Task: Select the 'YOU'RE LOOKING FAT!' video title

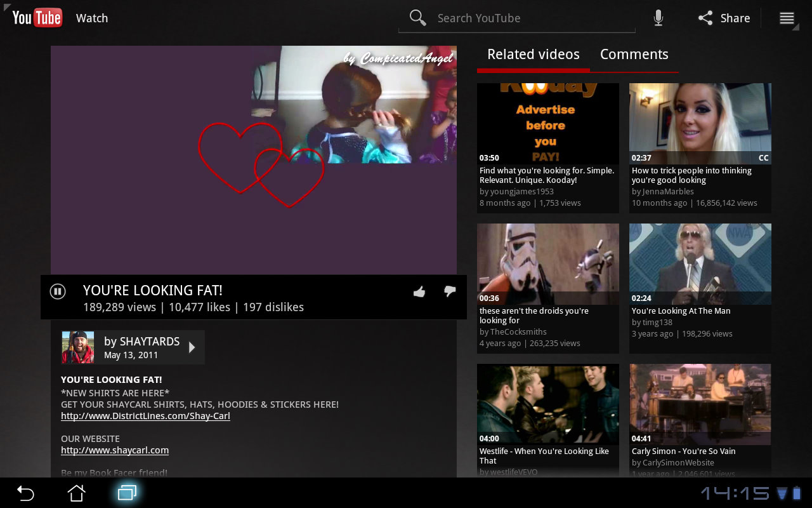Action: tap(153, 291)
